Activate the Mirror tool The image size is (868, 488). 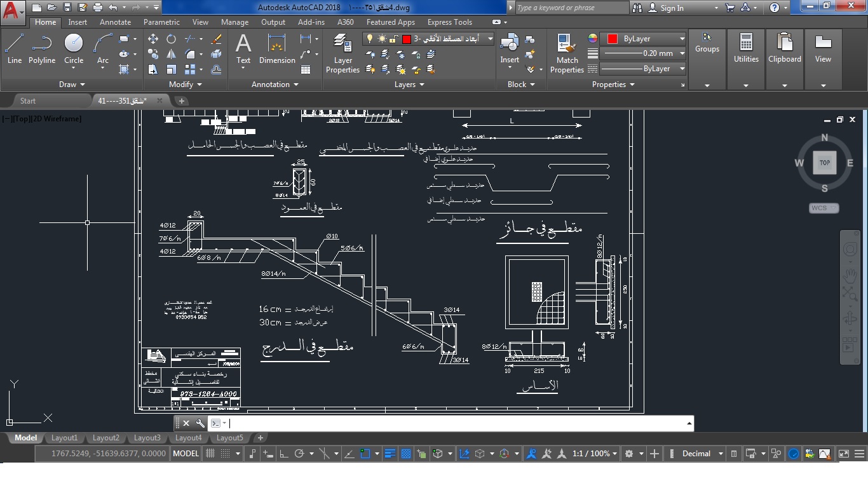point(172,54)
